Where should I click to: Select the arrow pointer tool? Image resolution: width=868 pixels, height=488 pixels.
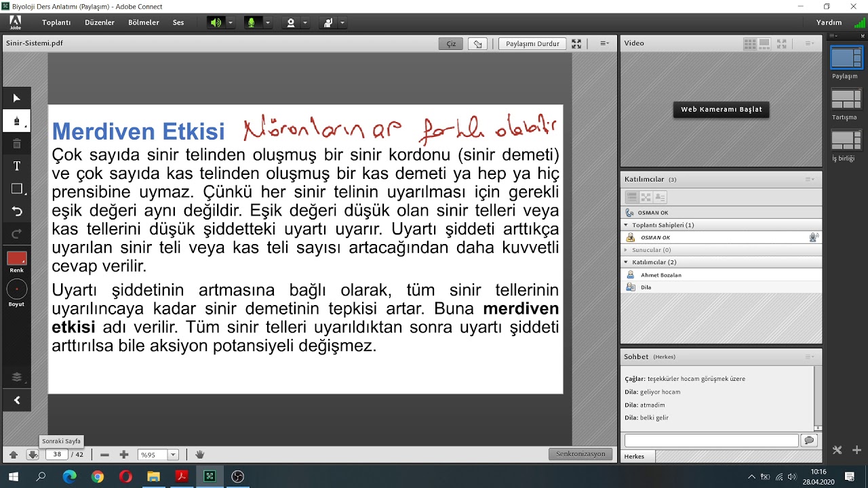(x=16, y=98)
